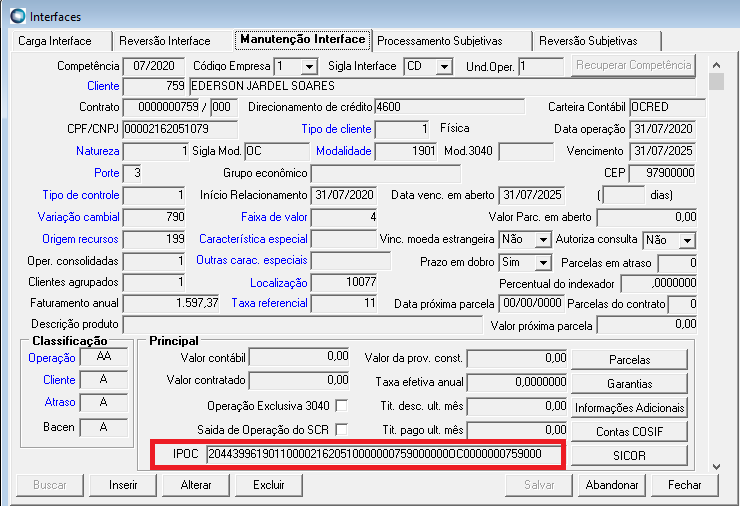Image resolution: width=740 pixels, height=506 pixels.
Task: Click the Garantias button
Action: click(630, 384)
